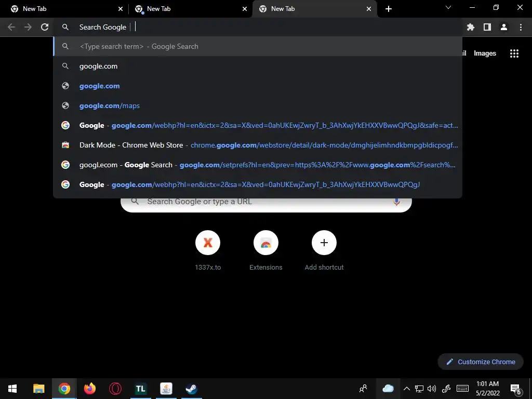Open the Images link
The height and width of the screenshot is (399, 532).
click(485, 54)
